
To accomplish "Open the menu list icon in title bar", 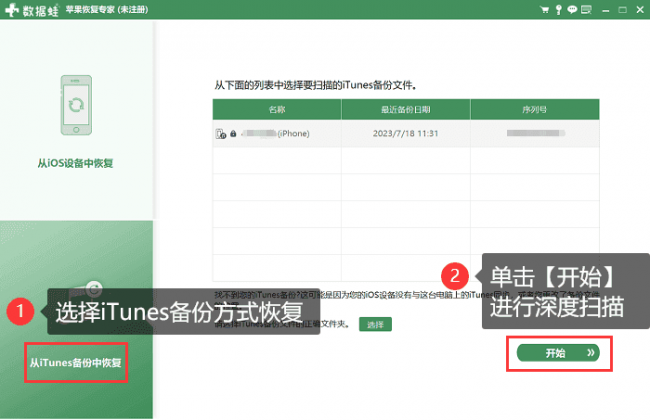I will click(x=586, y=10).
